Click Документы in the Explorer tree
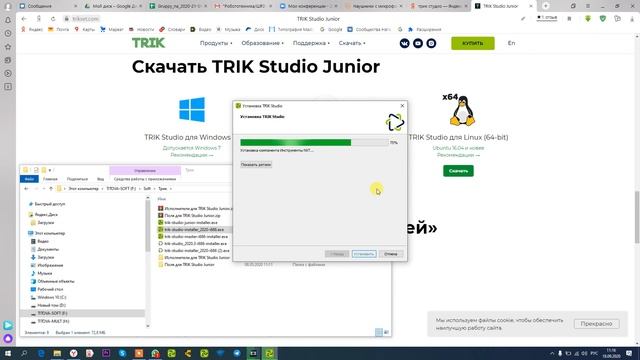Image resolution: width=640 pixels, height=360 pixels. tap(48, 249)
